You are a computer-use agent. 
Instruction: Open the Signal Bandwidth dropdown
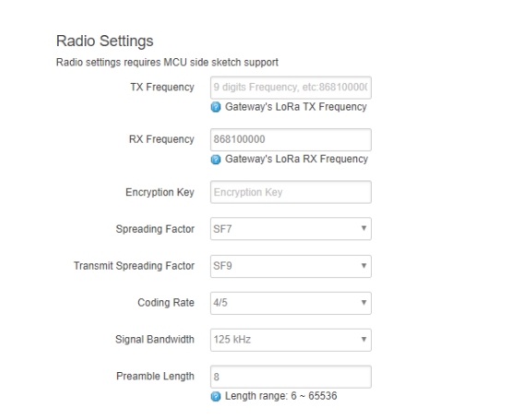coord(291,340)
